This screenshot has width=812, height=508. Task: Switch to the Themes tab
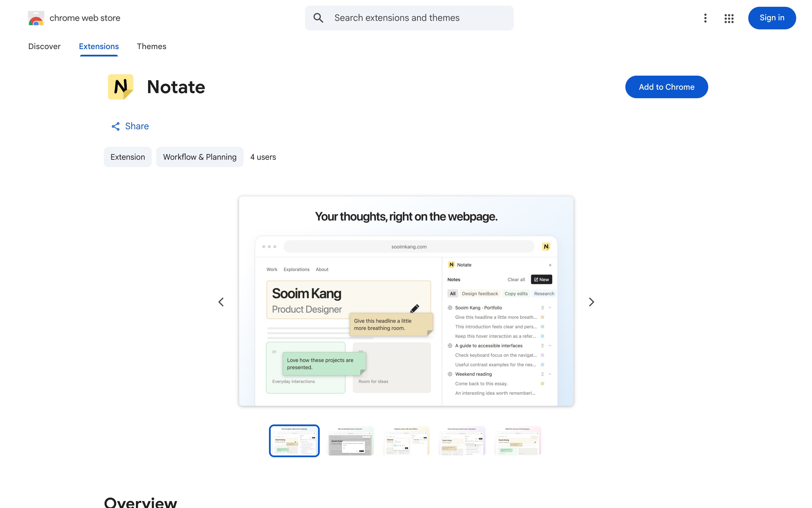click(x=151, y=46)
